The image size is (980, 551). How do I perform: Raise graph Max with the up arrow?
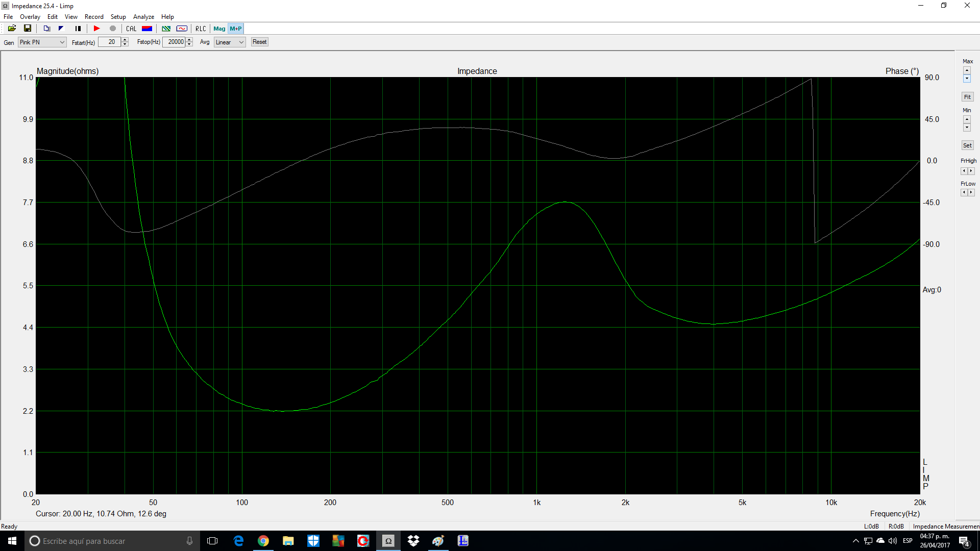click(x=967, y=70)
